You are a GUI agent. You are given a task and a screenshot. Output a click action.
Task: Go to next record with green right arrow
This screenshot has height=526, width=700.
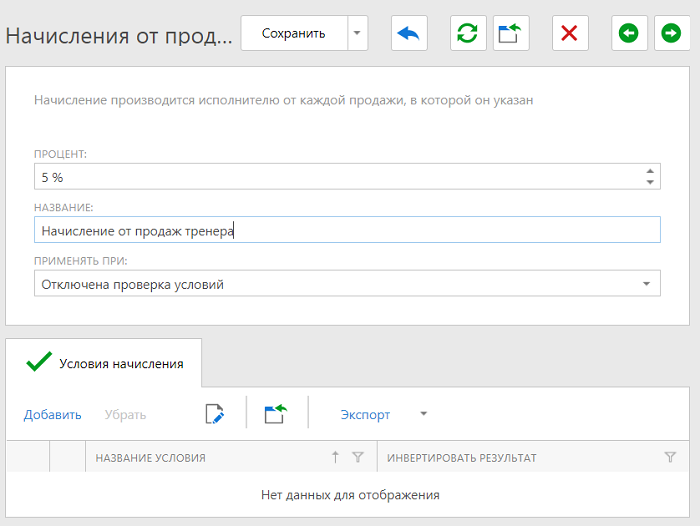(671, 33)
